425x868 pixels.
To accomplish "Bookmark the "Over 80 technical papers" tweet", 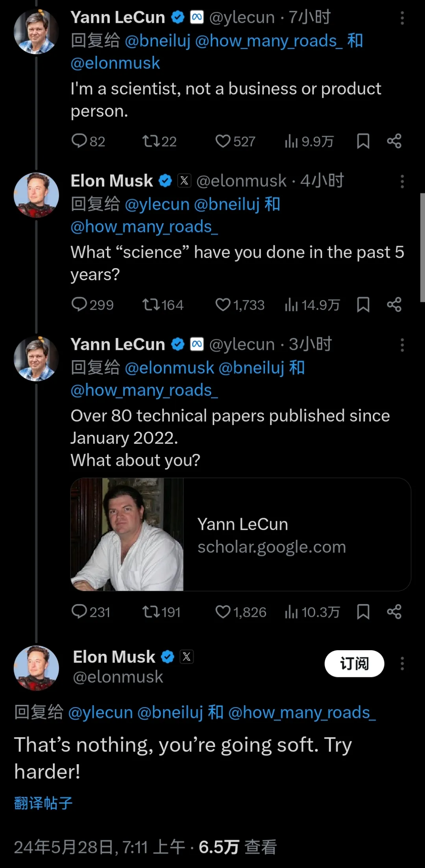I will tap(363, 612).
